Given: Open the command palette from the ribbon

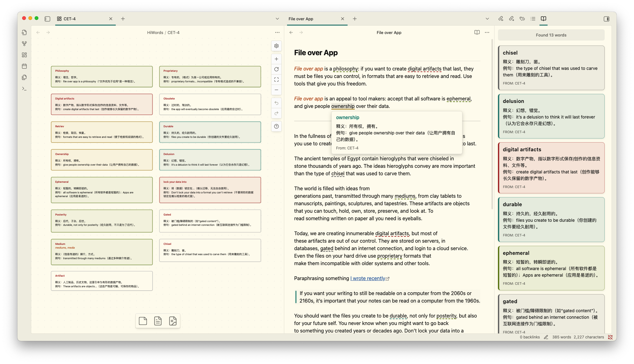Looking at the screenshot, I should [24, 89].
